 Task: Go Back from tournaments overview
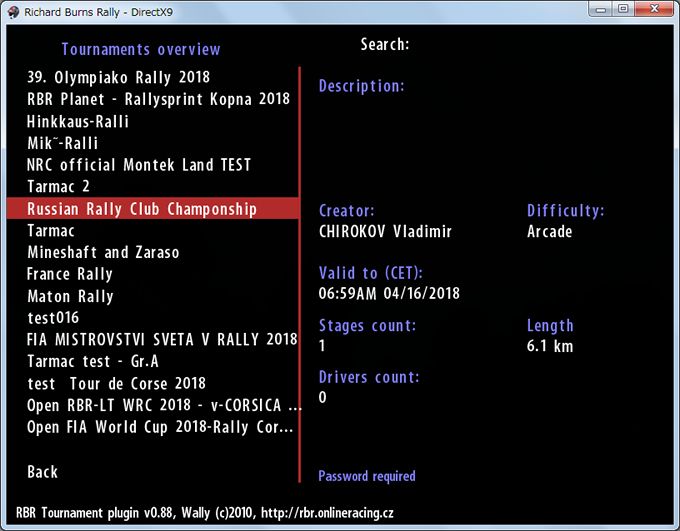coord(42,472)
